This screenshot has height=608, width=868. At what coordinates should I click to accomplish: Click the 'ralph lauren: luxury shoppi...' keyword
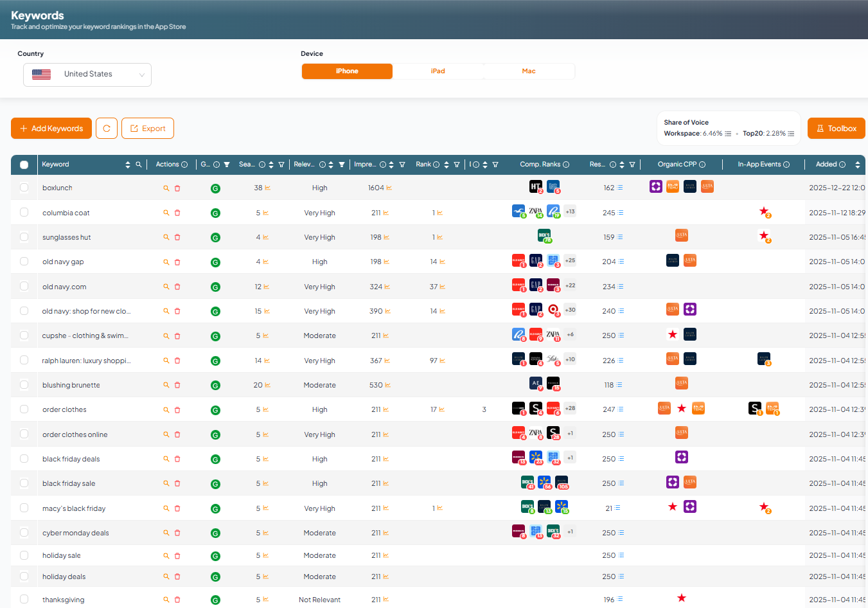pyautogui.click(x=86, y=361)
